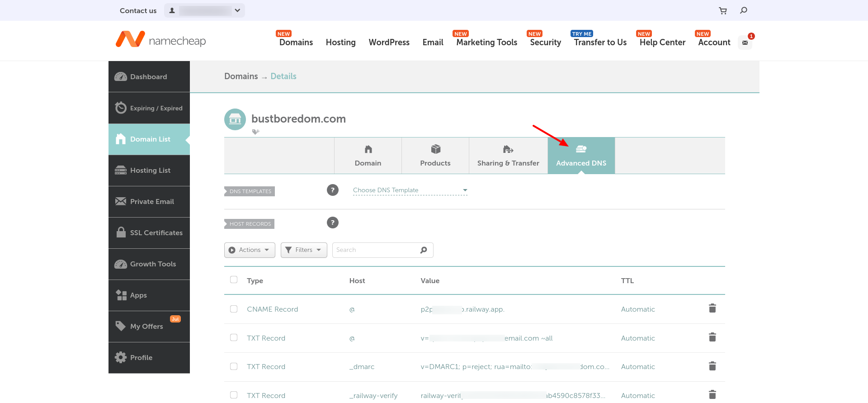This screenshot has height=403, width=868.
Task: Check the _dmarc TXT Record checkbox
Action: (x=234, y=366)
